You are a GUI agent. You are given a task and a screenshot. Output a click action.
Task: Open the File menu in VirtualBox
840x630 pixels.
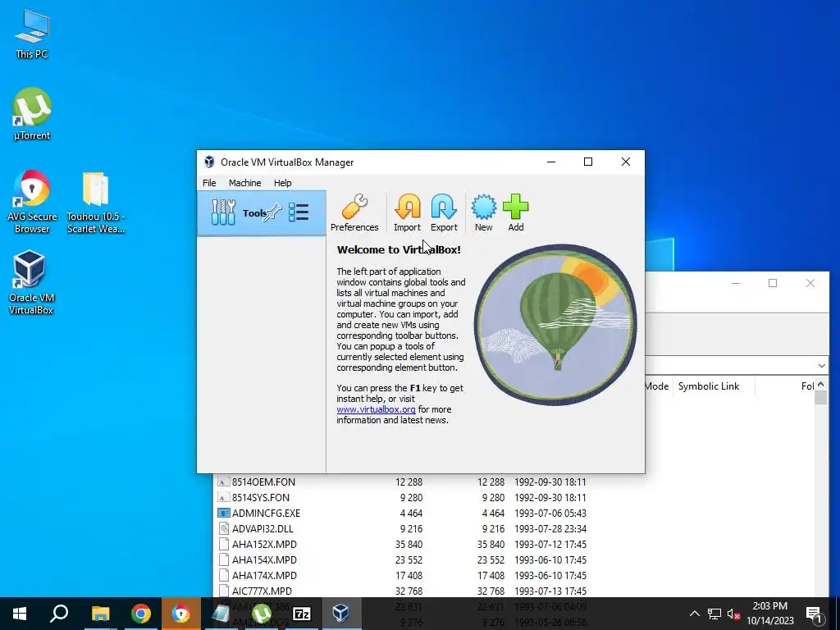pos(209,183)
